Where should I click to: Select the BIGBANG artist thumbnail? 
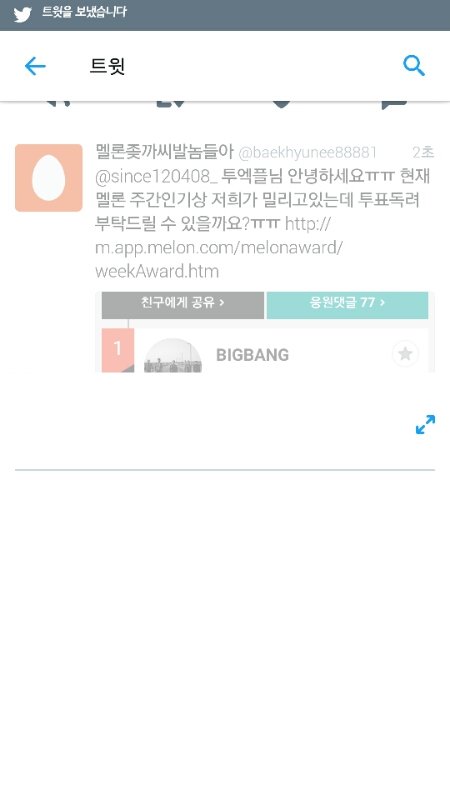point(173,356)
